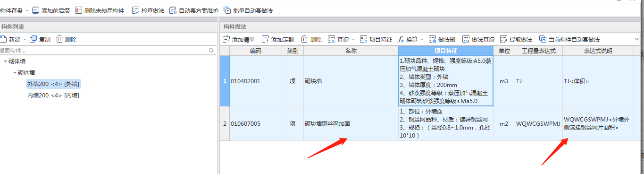The width and height of the screenshot is (644, 174).
Task: Click the 项目特征 toolbar button
Action: click(x=376, y=39)
